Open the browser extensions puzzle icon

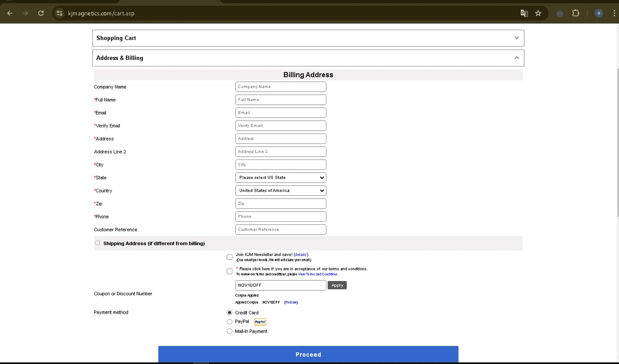coord(576,13)
